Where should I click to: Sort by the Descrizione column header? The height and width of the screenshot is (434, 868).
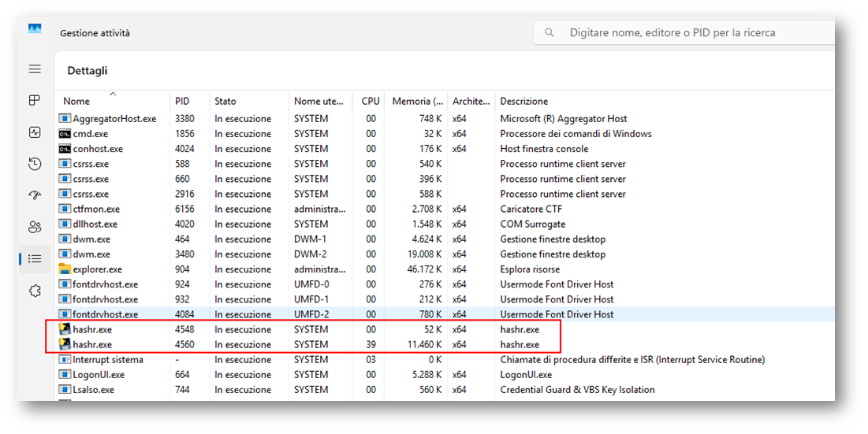point(524,102)
